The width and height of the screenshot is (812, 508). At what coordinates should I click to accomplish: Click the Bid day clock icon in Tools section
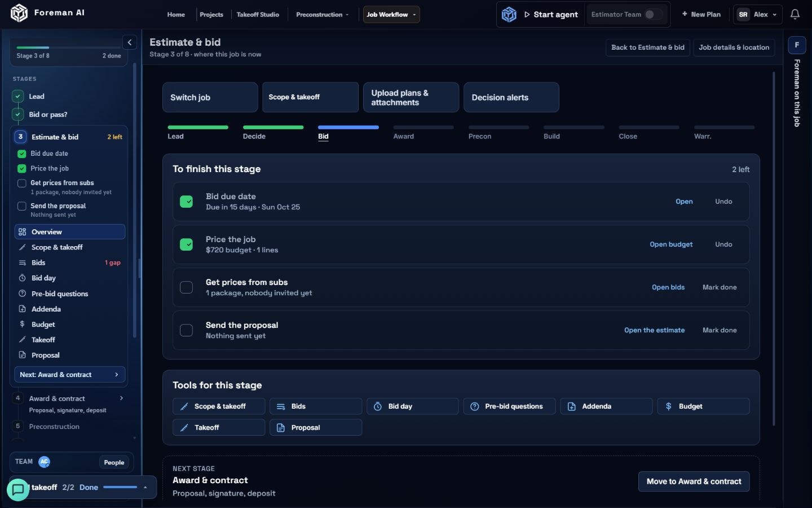(x=378, y=406)
